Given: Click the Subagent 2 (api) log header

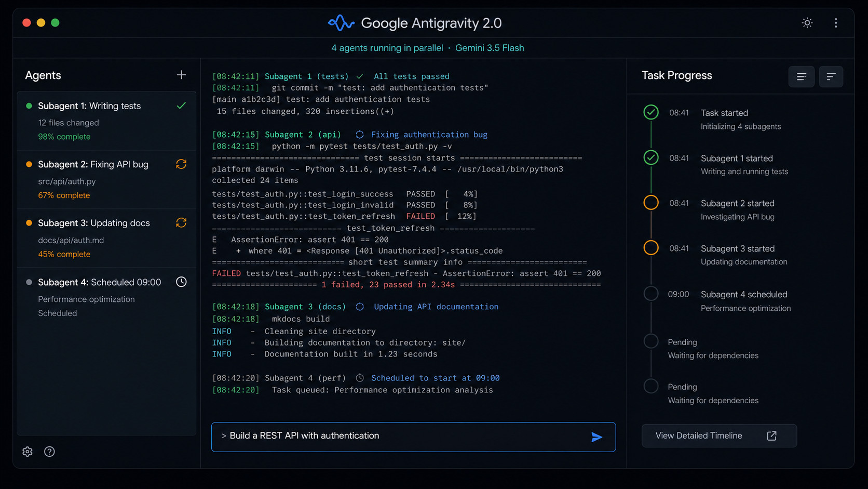Looking at the screenshot, I should 303,135.
